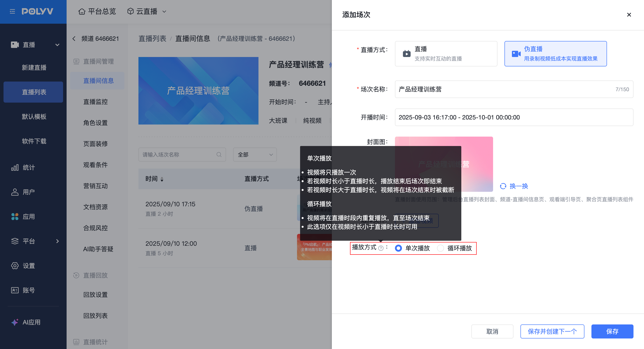
Task: Click the POLYV logo
Action: coord(37,11)
